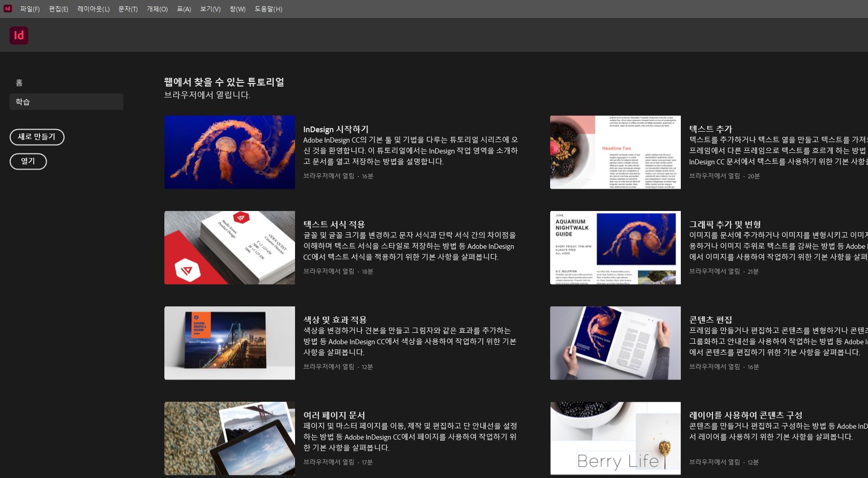Open the Aquarium Nightwalk Guide thumbnail
868x478 pixels.
pyautogui.click(x=615, y=247)
